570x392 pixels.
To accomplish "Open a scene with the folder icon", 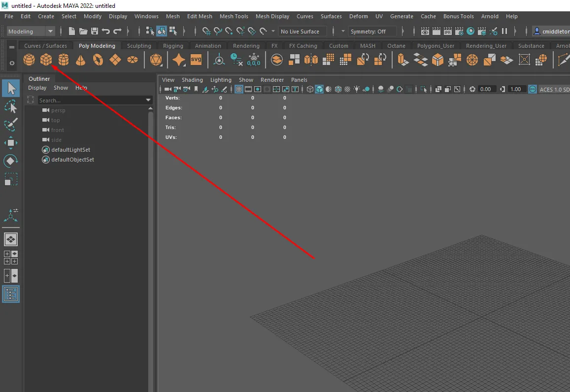I will click(x=83, y=31).
